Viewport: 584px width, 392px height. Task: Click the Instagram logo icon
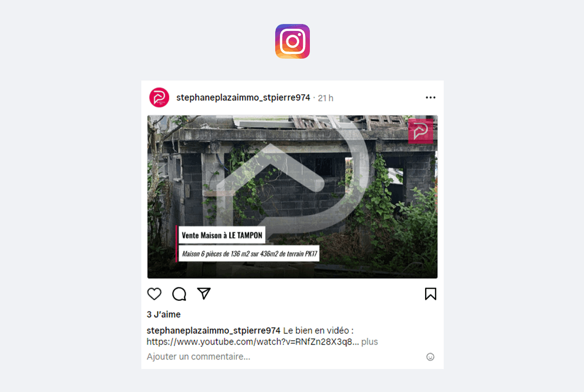[292, 42]
